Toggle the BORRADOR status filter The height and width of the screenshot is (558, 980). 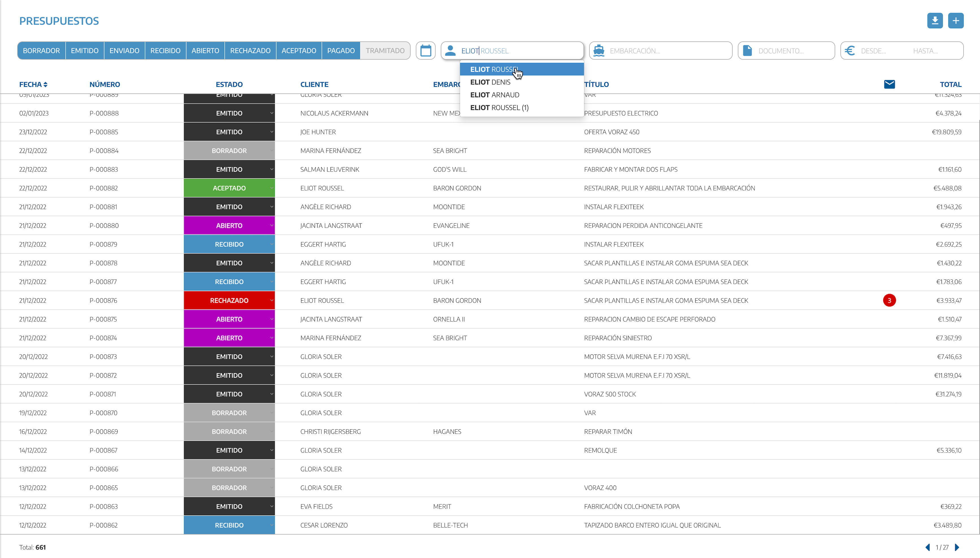pos(41,51)
